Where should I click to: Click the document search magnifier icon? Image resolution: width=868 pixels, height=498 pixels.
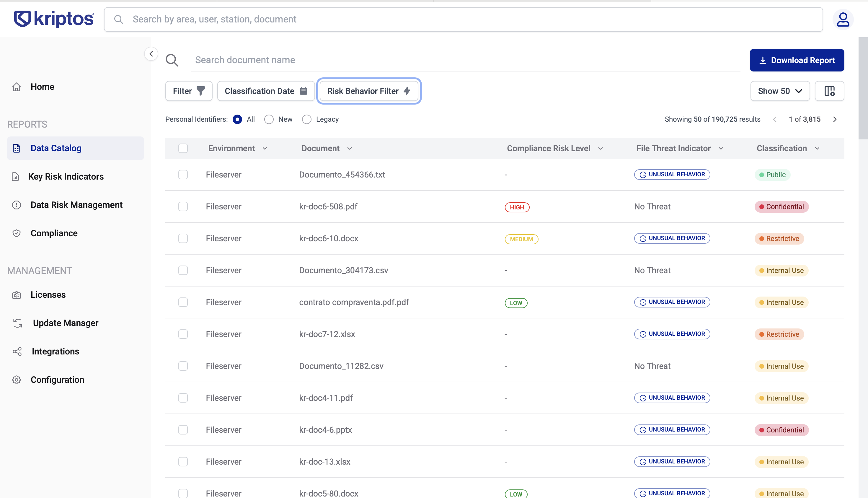pyautogui.click(x=172, y=60)
